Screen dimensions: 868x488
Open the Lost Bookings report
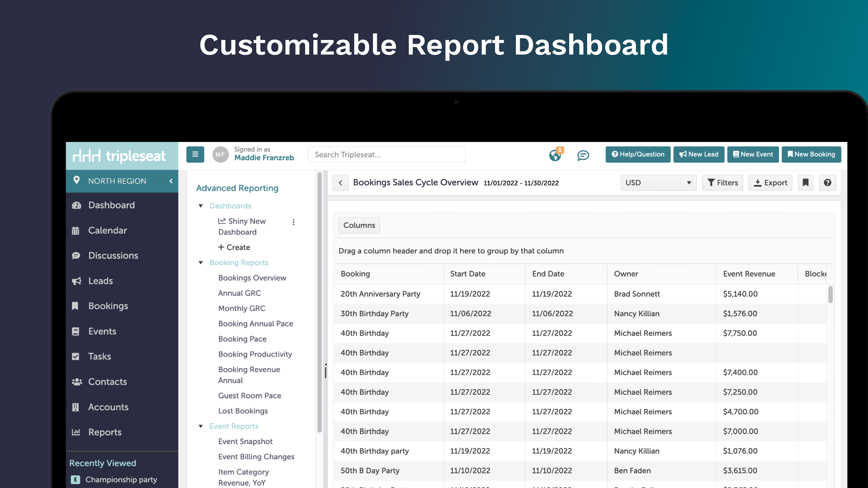coord(243,411)
